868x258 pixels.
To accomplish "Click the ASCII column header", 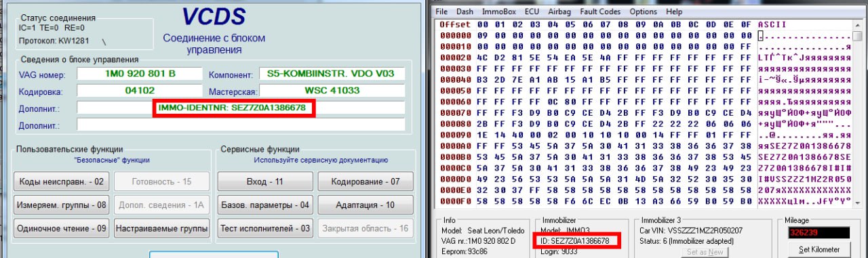I will point(772,24).
